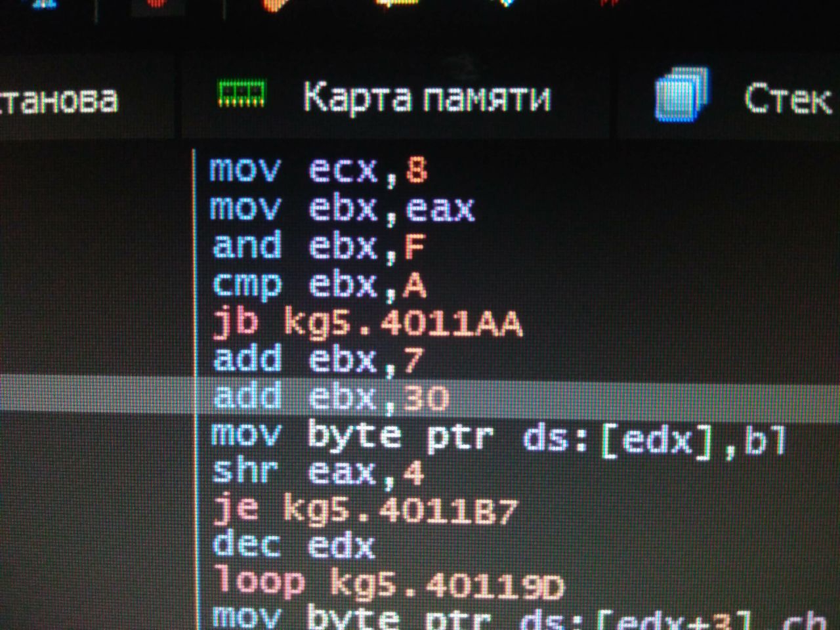
Task: Click the memory map chip icon
Action: point(241,93)
